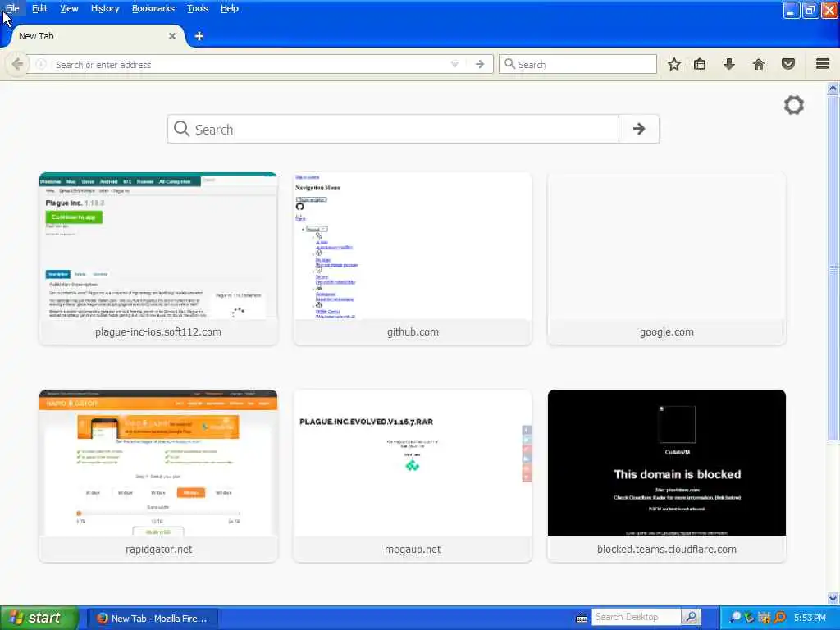Click the site identity info icon
Viewport: 840px width, 630px height.
[41, 64]
